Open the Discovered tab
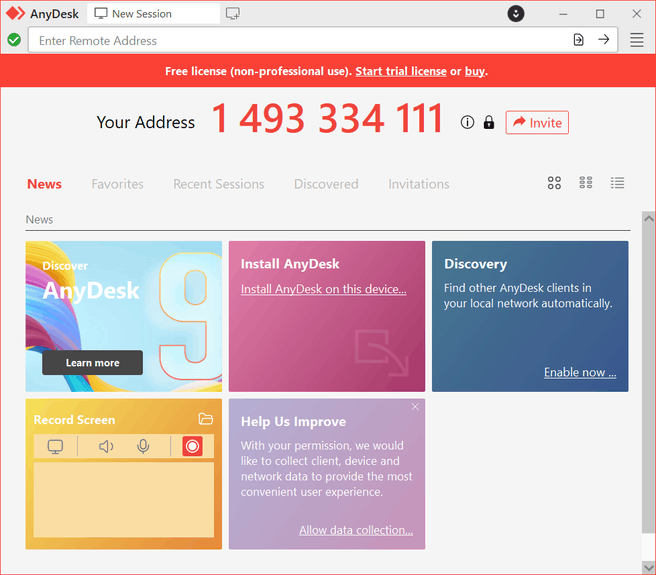This screenshot has height=575, width=656. [x=326, y=184]
